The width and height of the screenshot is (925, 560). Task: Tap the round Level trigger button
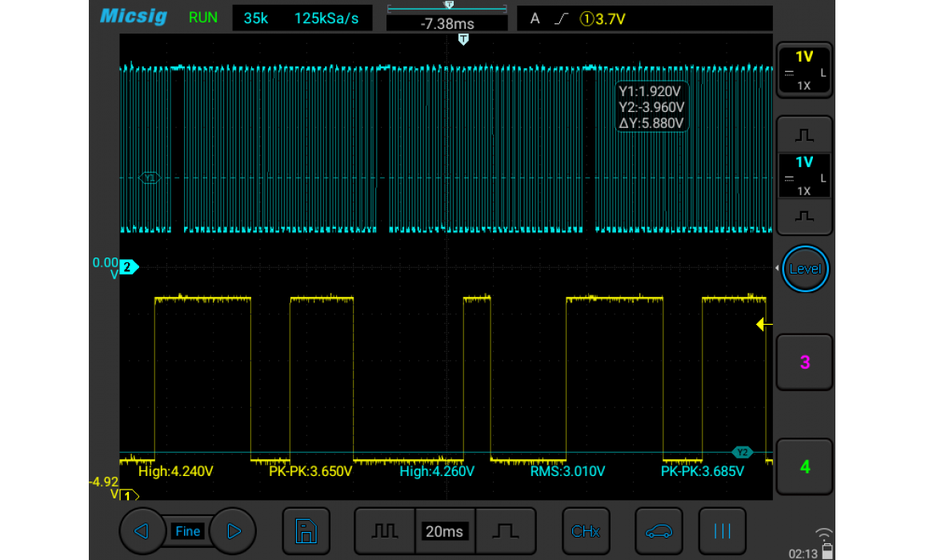[804, 269]
